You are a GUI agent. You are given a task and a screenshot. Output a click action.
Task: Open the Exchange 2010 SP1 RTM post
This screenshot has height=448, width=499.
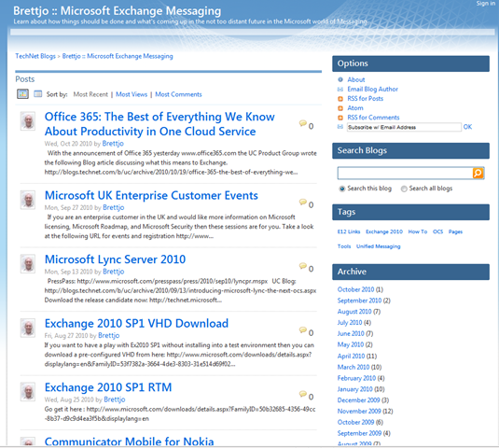[x=108, y=387]
